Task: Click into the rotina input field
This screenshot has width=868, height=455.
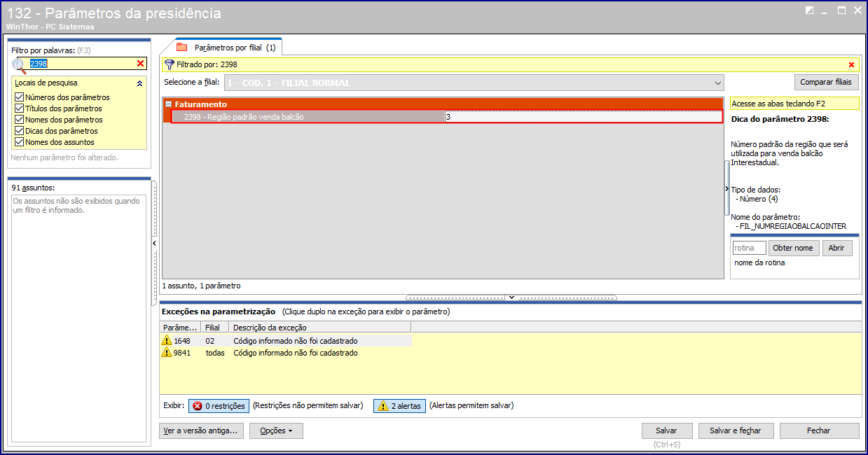Action: (x=749, y=248)
